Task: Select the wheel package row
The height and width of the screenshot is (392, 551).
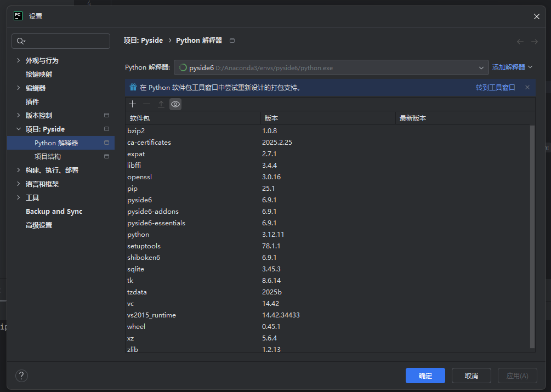Action: 327,327
